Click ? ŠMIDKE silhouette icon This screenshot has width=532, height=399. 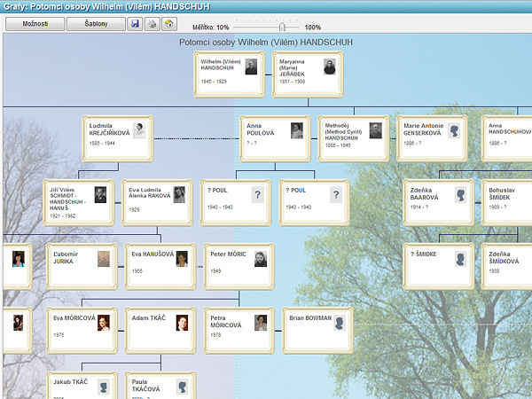coord(460,259)
